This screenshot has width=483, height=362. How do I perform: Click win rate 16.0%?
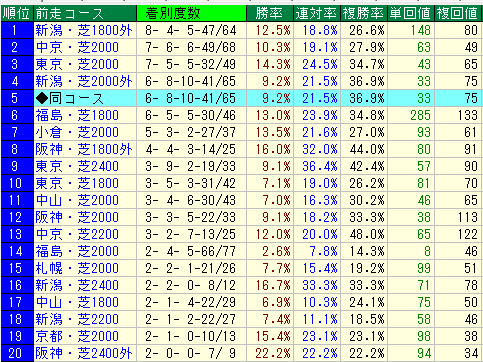tap(273, 150)
